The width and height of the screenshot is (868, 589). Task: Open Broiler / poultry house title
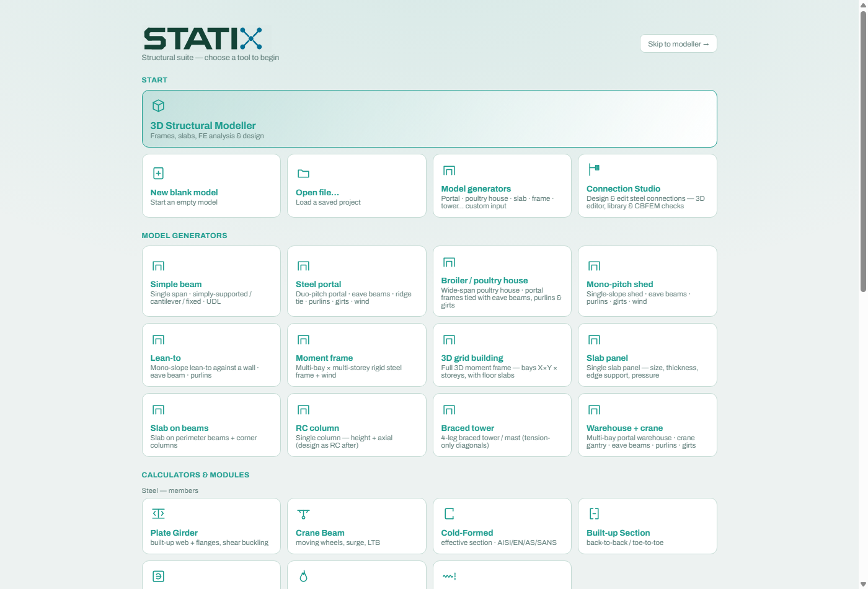click(x=484, y=280)
